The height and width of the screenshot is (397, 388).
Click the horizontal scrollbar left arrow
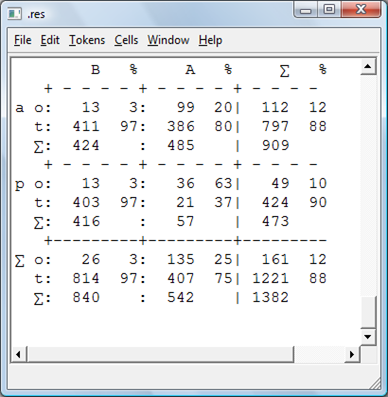pyautogui.click(x=18, y=354)
